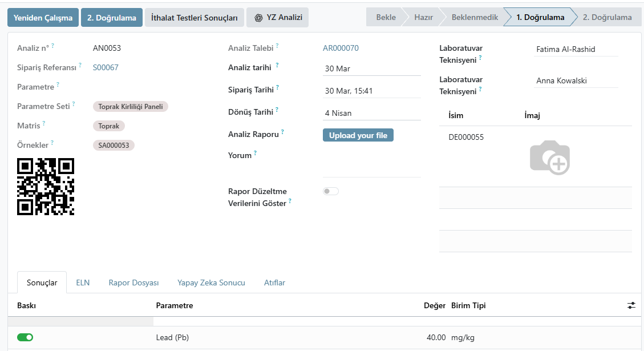Screen dimensions: 644x351
Task: Click help icon next to Yorum label
Action: [255, 153]
